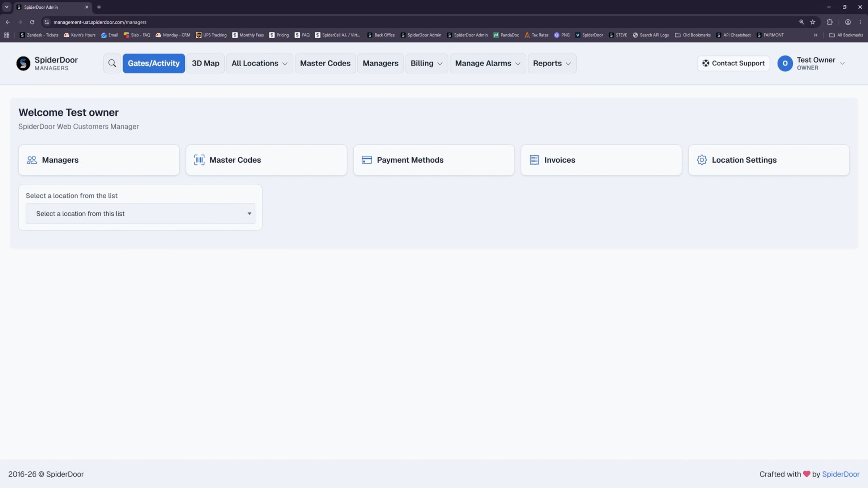This screenshot has height=488, width=868.
Task: Click the address bar URL
Action: tap(100, 22)
